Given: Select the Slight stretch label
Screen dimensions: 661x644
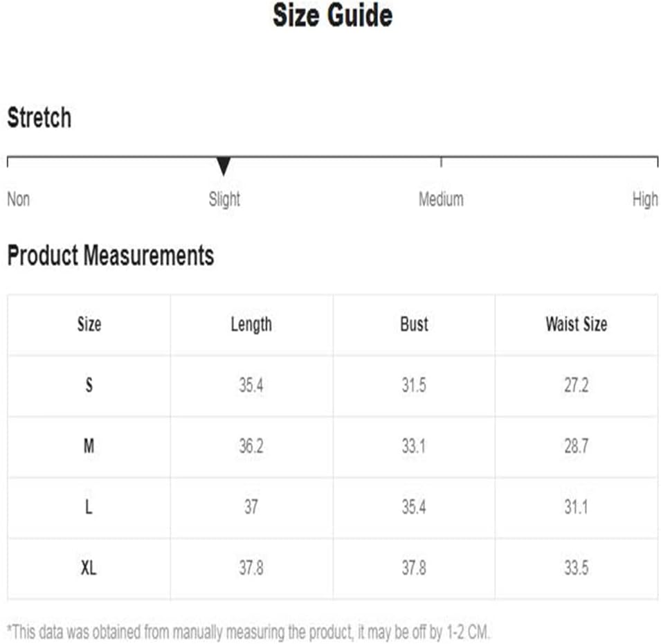Looking at the screenshot, I should [x=224, y=199].
